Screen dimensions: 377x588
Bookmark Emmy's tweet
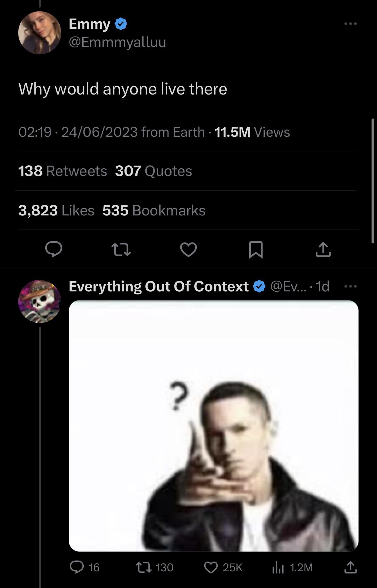pos(256,249)
